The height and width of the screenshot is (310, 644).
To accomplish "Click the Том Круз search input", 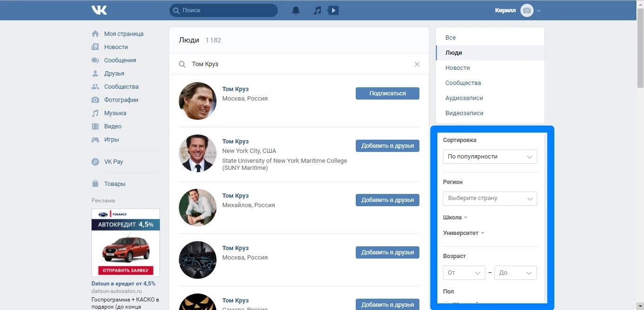I will point(299,64).
